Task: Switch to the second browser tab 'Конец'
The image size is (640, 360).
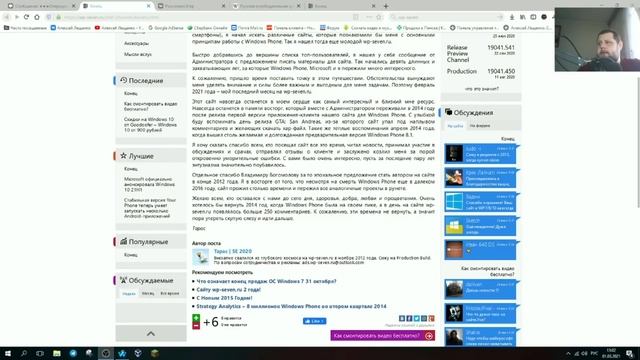Action: coord(116,6)
